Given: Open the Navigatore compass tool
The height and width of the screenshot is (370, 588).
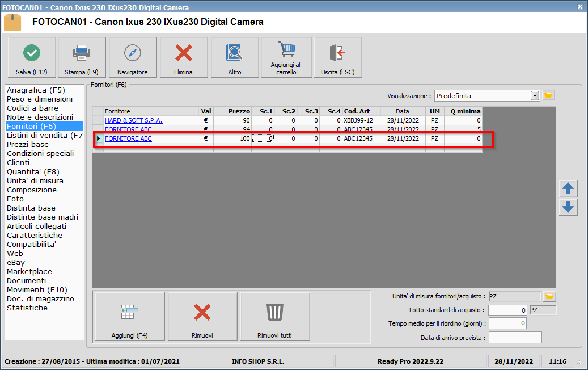Looking at the screenshot, I should [x=132, y=57].
